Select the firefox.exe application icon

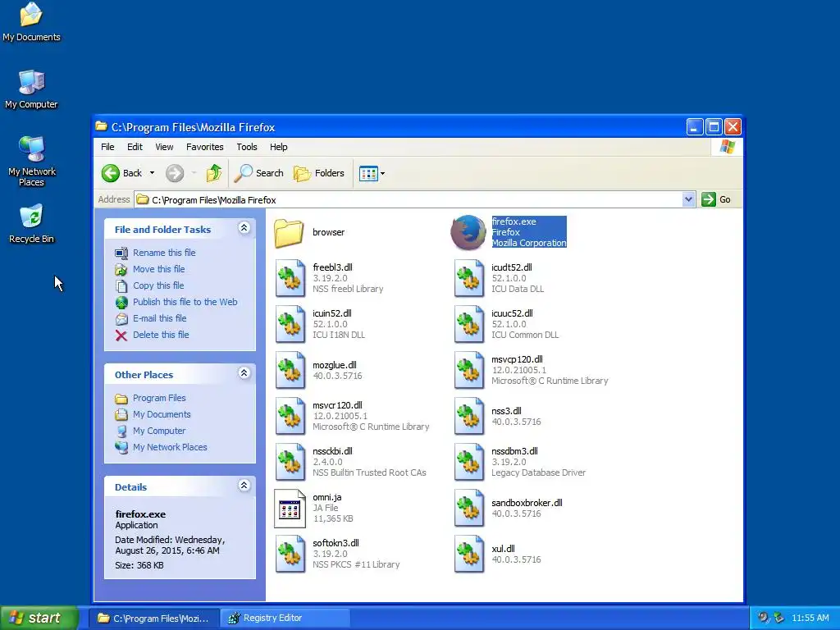tap(468, 232)
